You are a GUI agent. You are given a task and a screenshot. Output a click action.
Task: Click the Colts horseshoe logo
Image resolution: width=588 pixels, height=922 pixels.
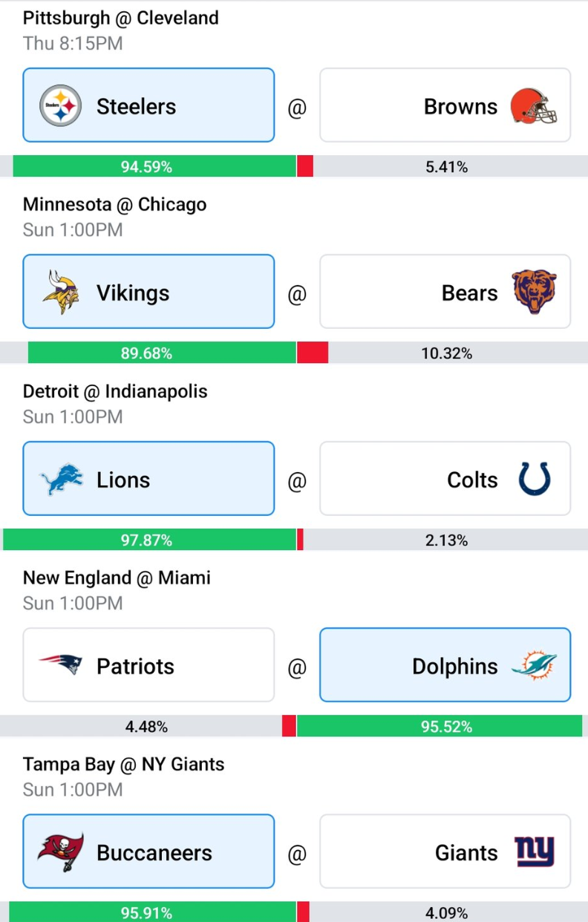pyautogui.click(x=534, y=479)
